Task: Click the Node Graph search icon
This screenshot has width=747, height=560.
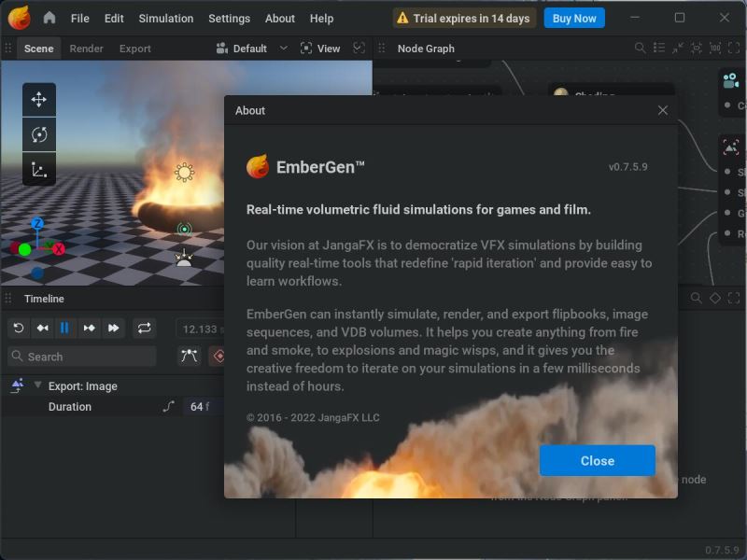Action: pos(641,49)
